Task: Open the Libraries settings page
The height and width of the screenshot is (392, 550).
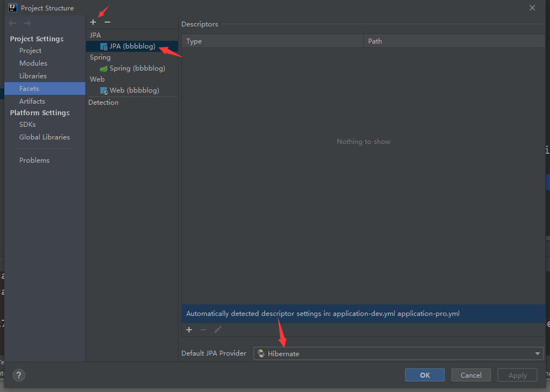Action: coord(33,76)
